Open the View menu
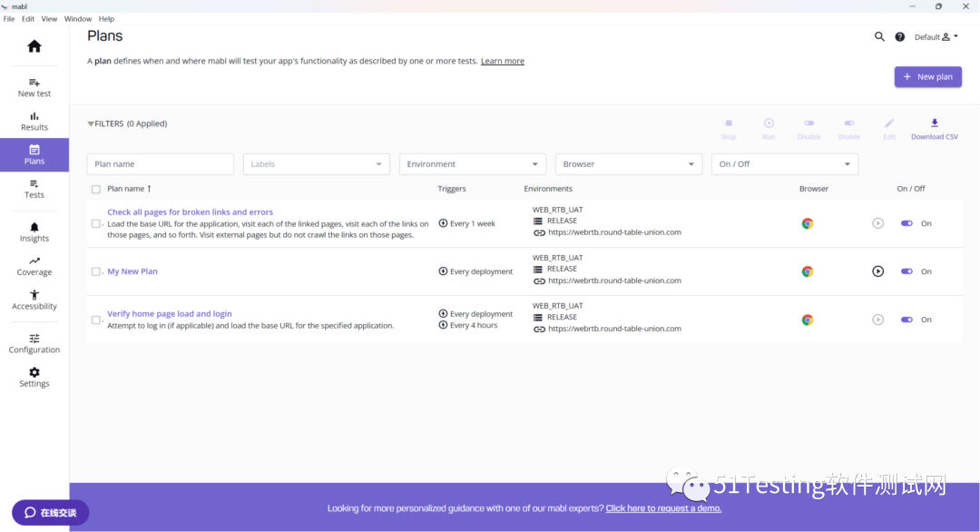Image resolution: width=980 pixels, height=532 pixels. click(49, 19)
